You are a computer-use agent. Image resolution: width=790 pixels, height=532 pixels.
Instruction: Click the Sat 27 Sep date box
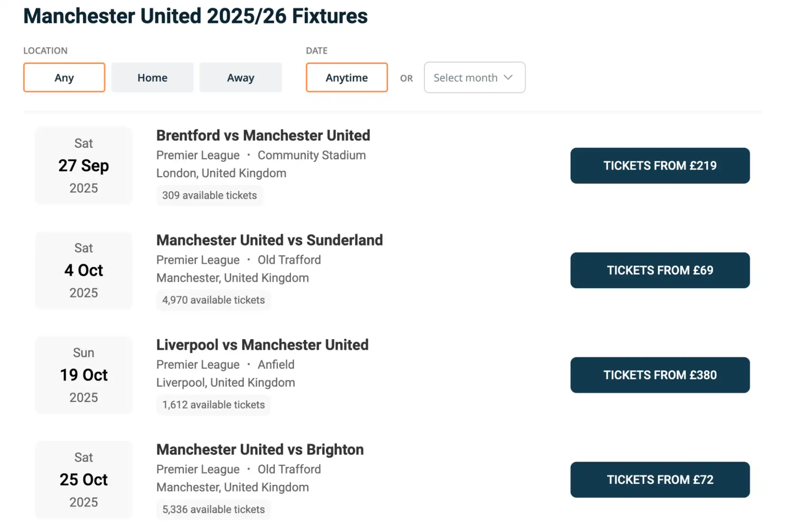(x=83, y=165)
